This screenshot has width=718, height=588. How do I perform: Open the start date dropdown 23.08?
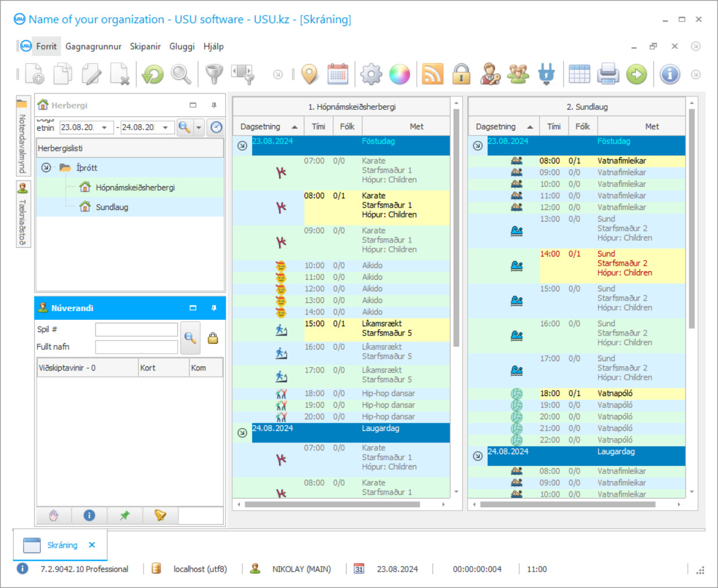[x=105, y=127]
